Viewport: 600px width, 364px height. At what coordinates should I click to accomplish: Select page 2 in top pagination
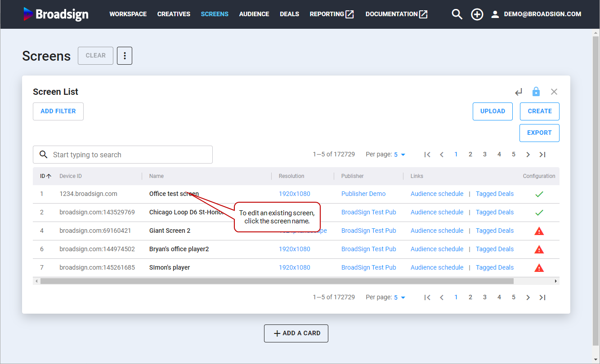click(x=470, y=155)
